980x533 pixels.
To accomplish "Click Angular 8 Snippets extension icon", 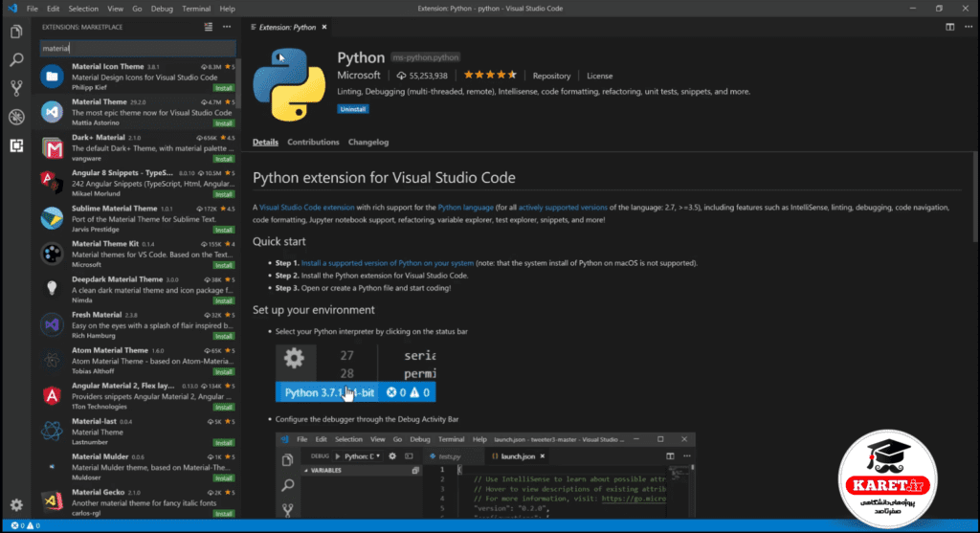I will [52, 183].
